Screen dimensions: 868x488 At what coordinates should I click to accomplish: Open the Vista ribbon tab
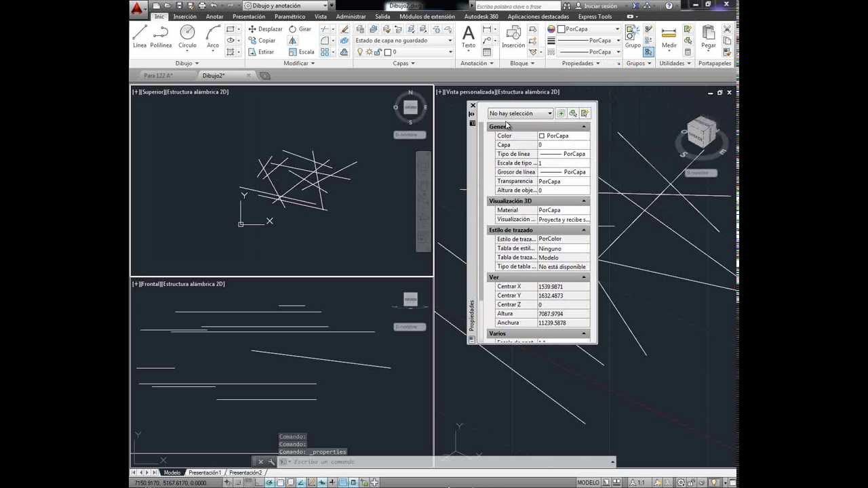point(321,16)
